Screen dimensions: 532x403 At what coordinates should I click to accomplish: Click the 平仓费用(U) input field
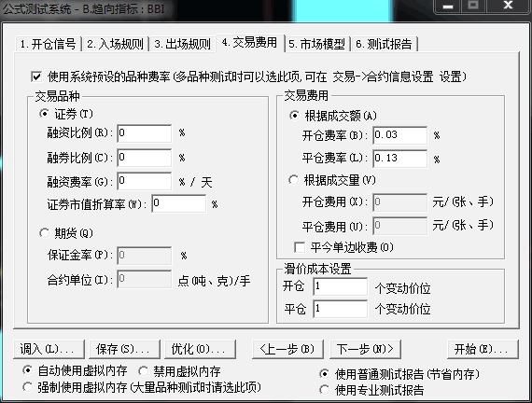point(400,226)
